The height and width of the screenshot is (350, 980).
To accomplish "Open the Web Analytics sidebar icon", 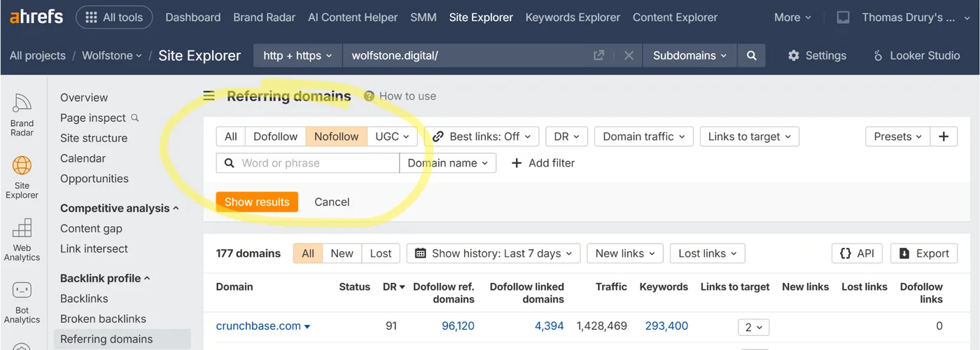I will pos(22,239).
